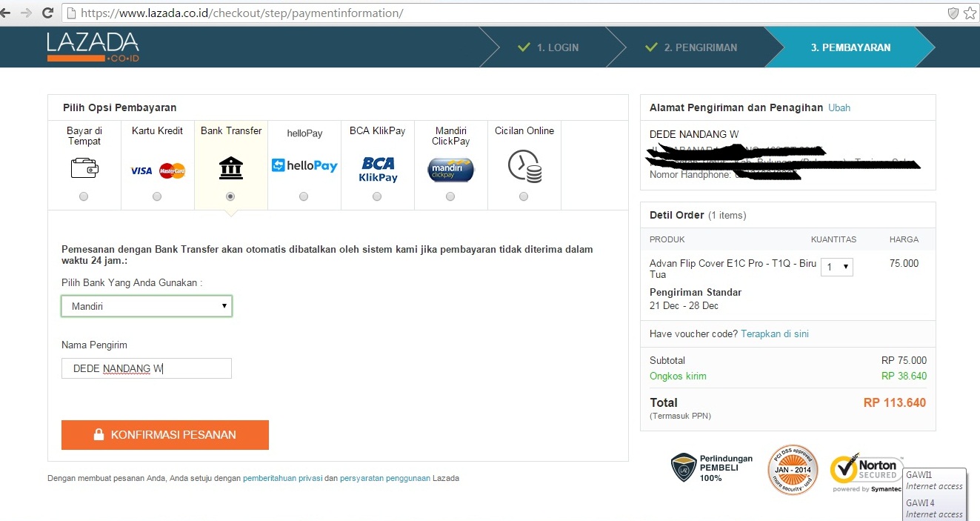Click the GAWI 4 network entry
This screenshot has width=980, height=521.
[x=934, y=508]
